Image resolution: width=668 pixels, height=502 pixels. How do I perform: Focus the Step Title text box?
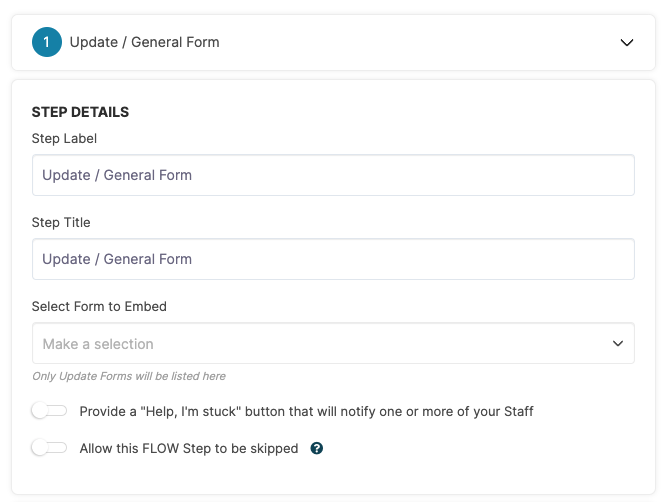[x=333, y=259]
